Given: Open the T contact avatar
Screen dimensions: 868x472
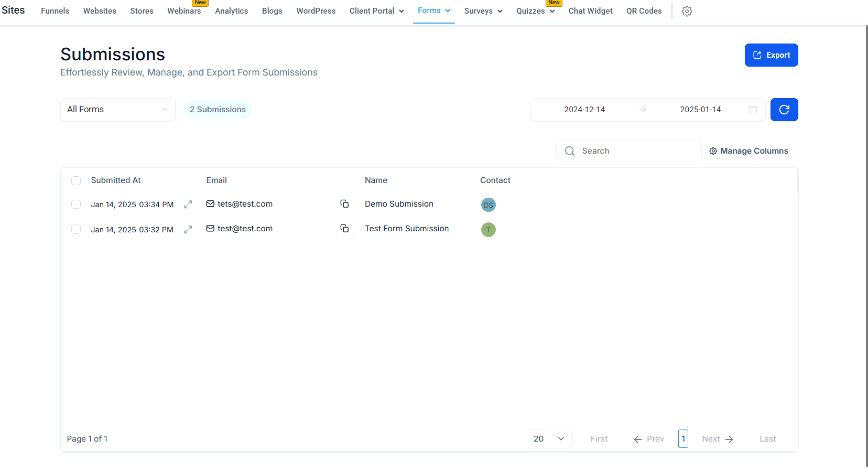Looking at the screenshot, I should click(x=488, y=230).
